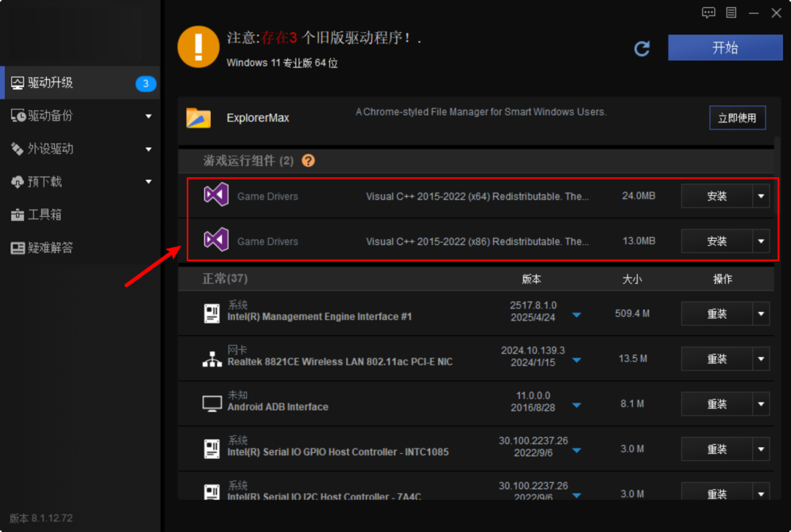The image size is (791, 532).
Task: Open reinstall dropdown for Serial IO GPIO
Action: pos(761,449)
